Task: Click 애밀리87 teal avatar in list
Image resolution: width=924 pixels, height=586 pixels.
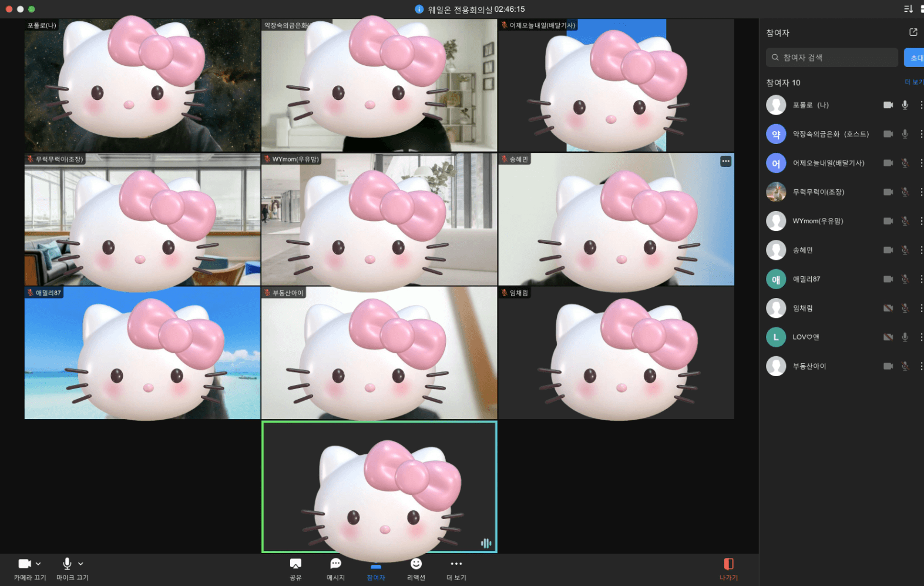Action: (776, 279)
